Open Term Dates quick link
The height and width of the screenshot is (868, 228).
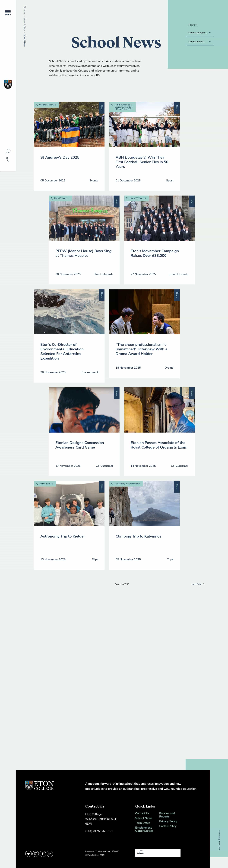click(142, 823)
